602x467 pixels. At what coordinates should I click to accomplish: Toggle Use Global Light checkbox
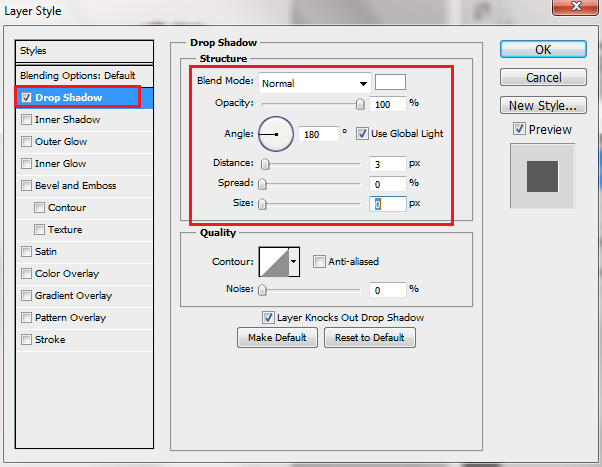point(362,134)
